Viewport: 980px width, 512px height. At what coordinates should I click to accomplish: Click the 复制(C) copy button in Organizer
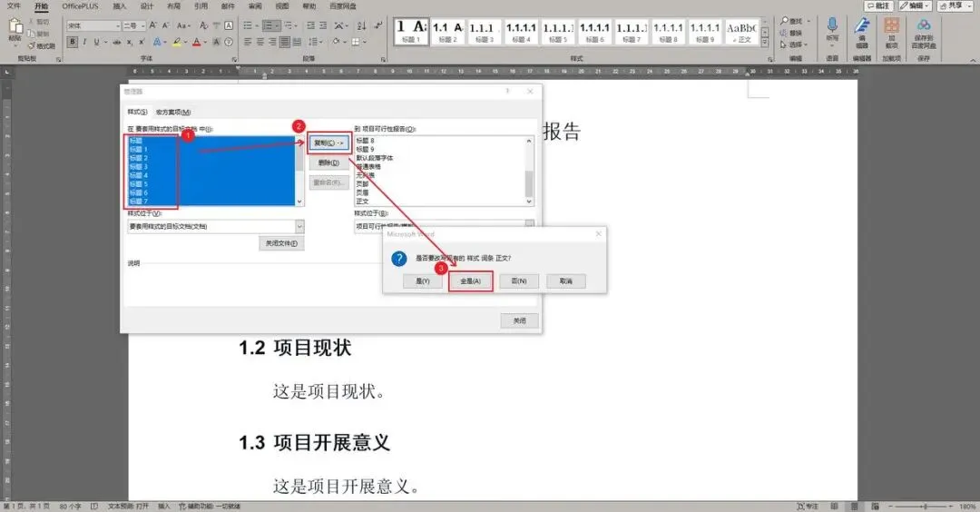tap(328, 143)
